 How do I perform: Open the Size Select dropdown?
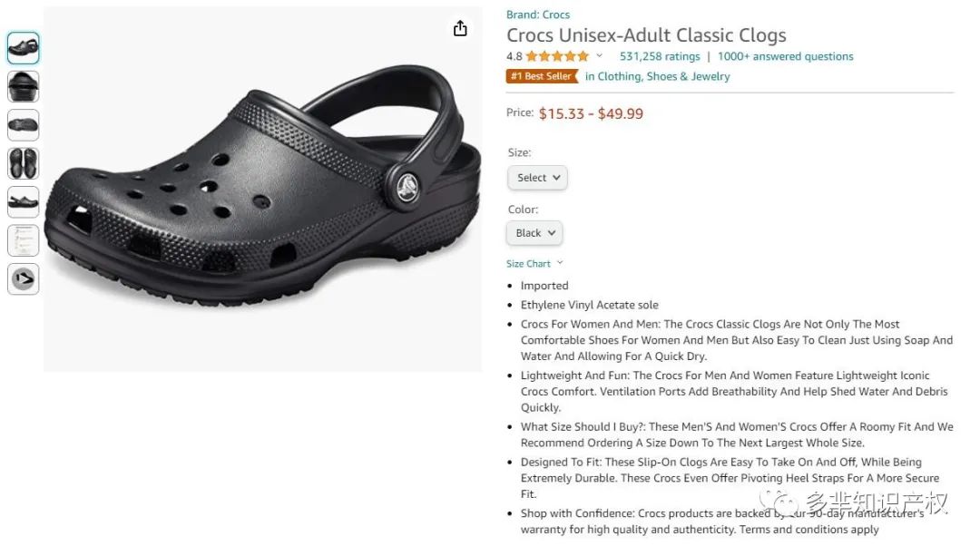538,178
